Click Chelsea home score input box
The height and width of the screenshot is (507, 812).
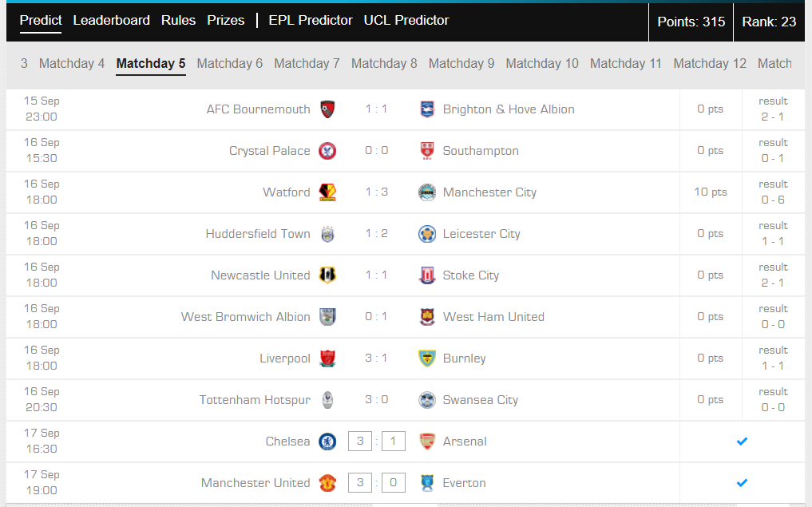click(x=360, y=442)
